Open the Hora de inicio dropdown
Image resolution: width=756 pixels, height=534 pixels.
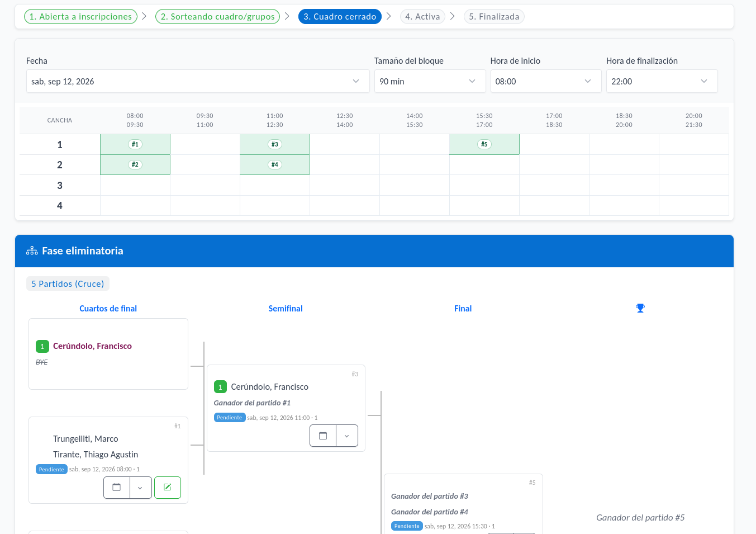[546, 81]
